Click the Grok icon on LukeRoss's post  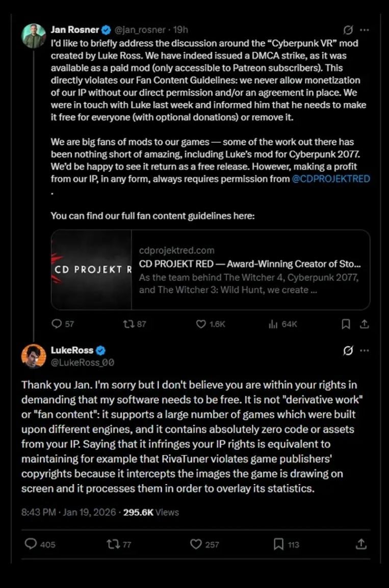coord(348,351)
